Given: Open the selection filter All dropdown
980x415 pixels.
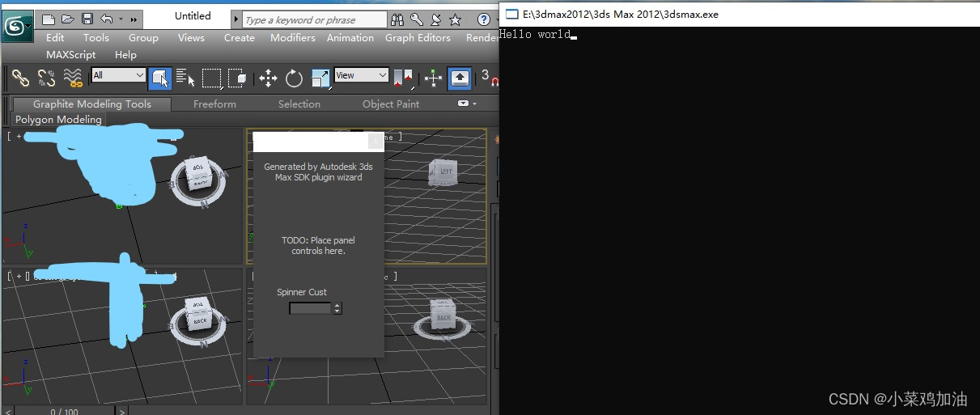Looking at the screenshot, I should point(118,75).
